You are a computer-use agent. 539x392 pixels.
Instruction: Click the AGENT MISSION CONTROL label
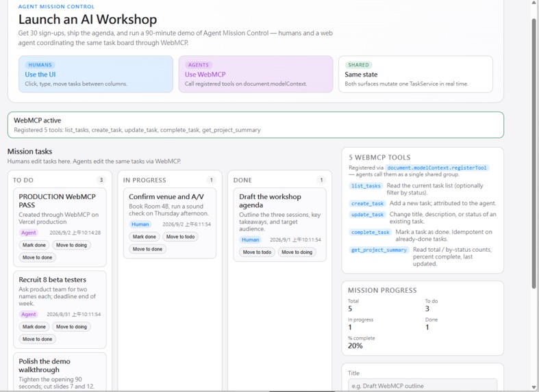coord(56,7)
